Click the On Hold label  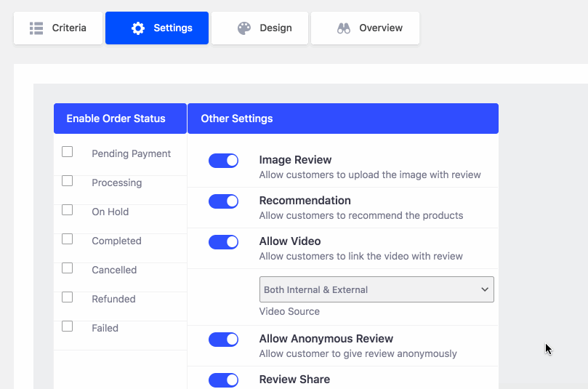(x=110, y=212)
